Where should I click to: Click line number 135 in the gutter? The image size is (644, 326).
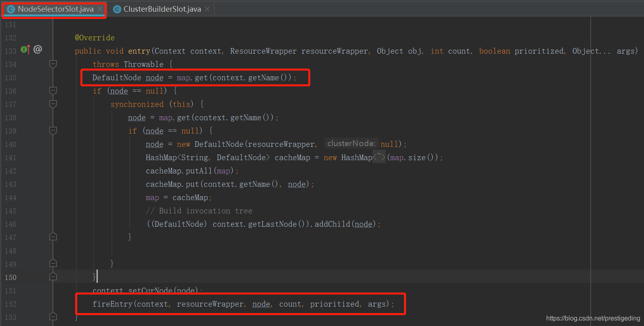click(11, 78)
